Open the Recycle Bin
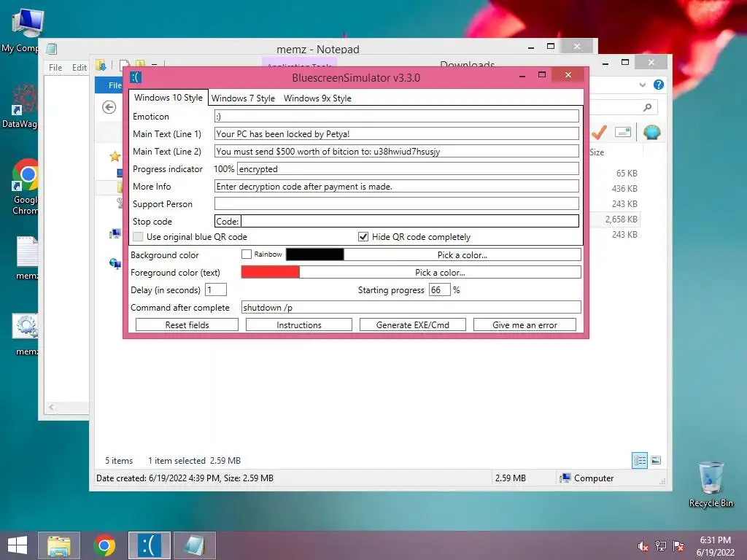Viewport: 747px width, 560px height. tap(711, 484)
